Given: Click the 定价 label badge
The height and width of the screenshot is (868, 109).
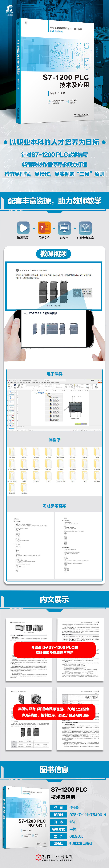Looking at the screenshot, I should [x=58, y=836].
